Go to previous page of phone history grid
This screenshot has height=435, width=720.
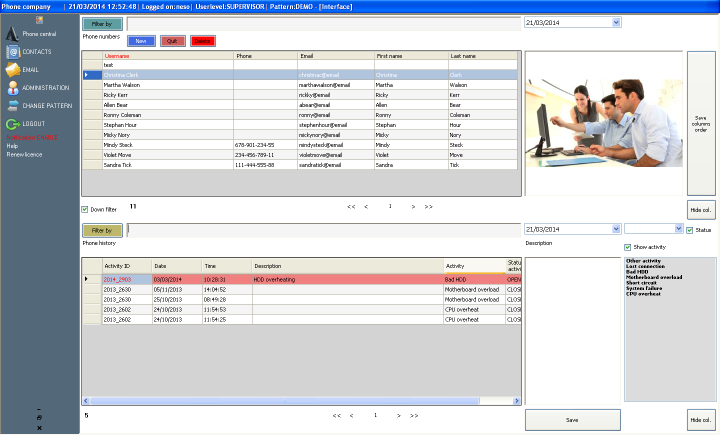coord(351,416)
